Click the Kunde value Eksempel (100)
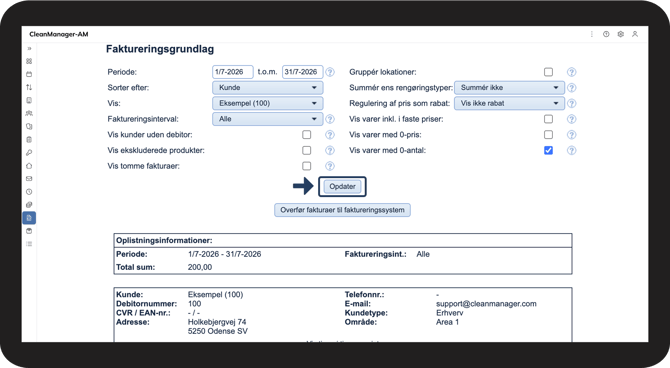 point(215,294)
